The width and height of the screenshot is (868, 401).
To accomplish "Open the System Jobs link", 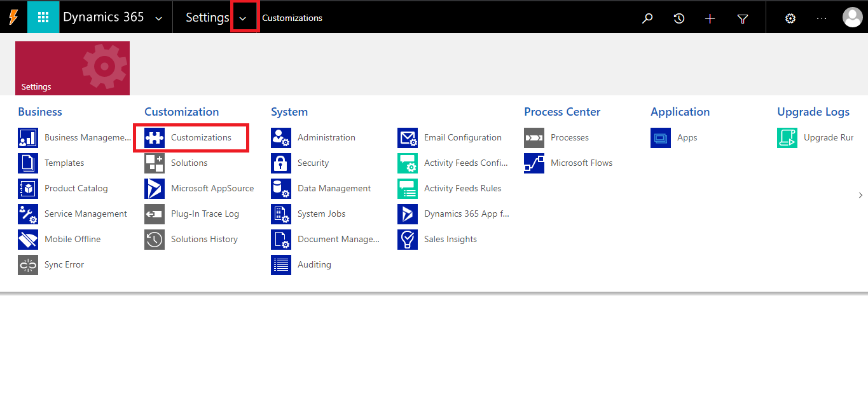I will pos(322,214).
